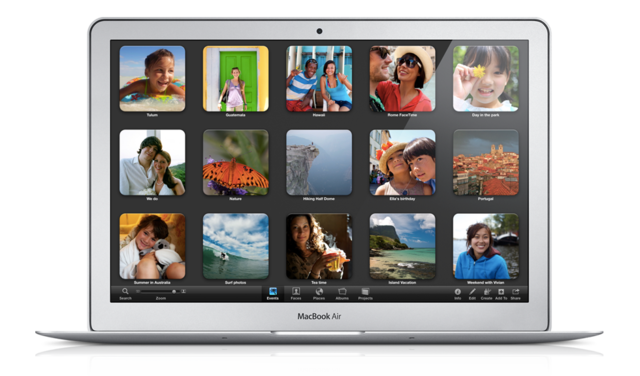The image size is (640, 376).
Task: Open the Ella's birthday thumbnail
Action: 402,162
